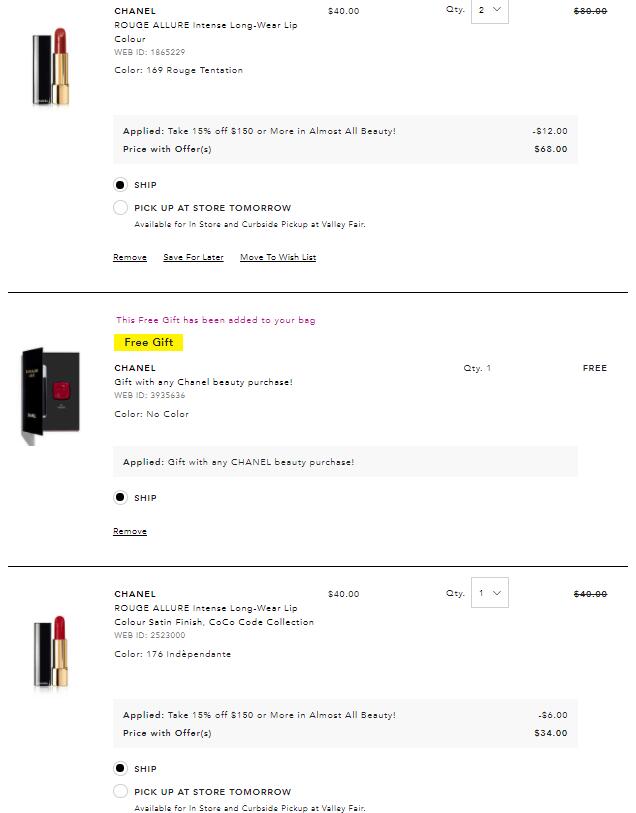
Task: Select Ship for Rouge Tentation lipstick
Action: [120, 185]
